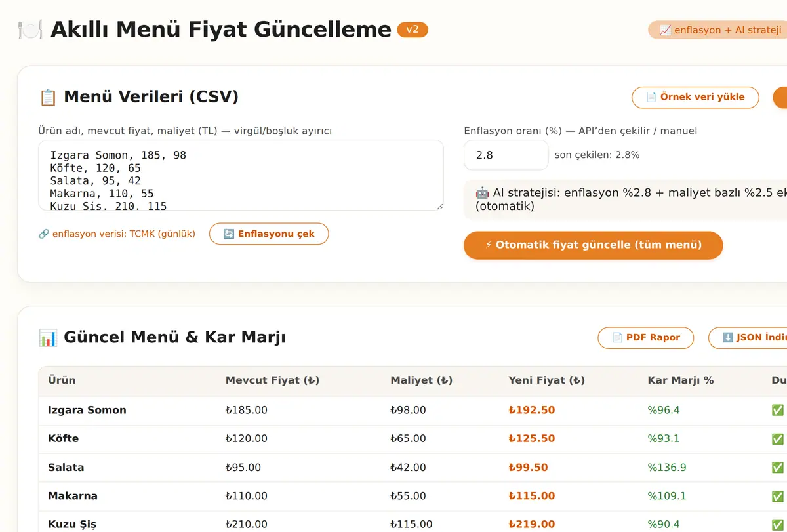
Task: Export the PDF Rapor
Action: 645,338
